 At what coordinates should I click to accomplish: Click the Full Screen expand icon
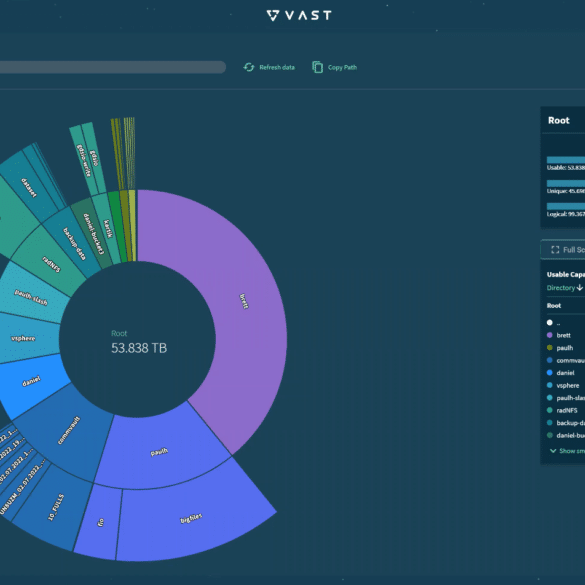[555, 250]
